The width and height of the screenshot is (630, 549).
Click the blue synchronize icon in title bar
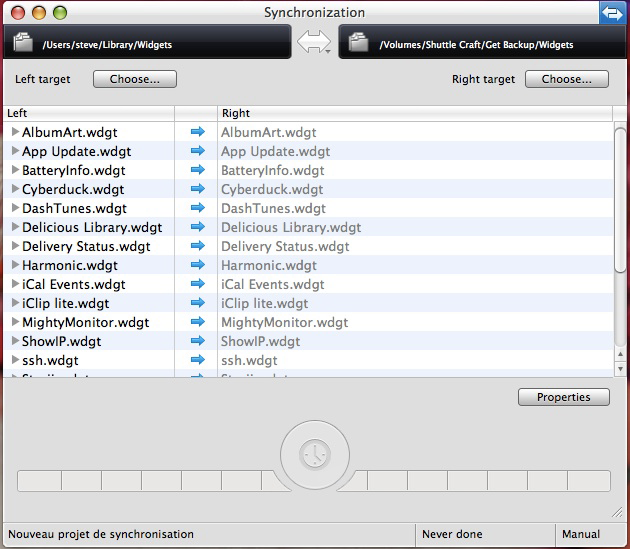[613, 13]
